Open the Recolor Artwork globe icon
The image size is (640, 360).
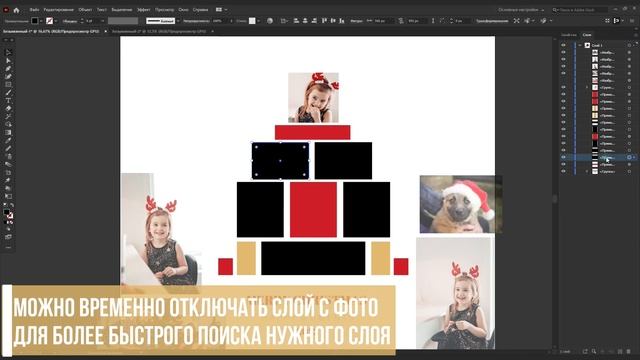pyautogui.click(x=270, y=21)
